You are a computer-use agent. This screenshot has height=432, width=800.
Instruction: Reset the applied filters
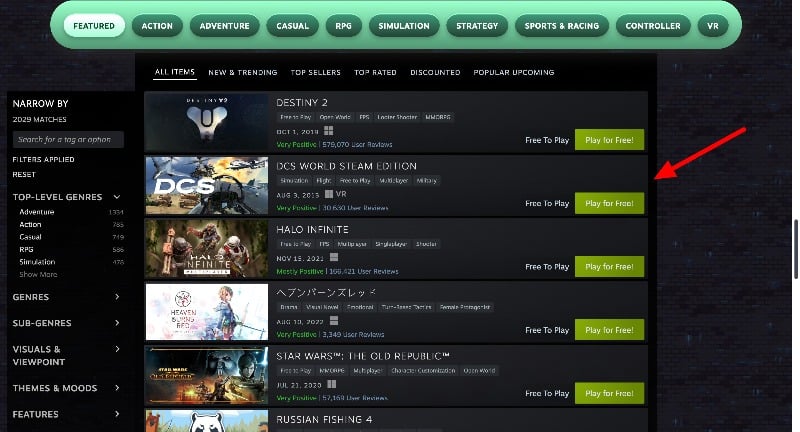point(24,174)
